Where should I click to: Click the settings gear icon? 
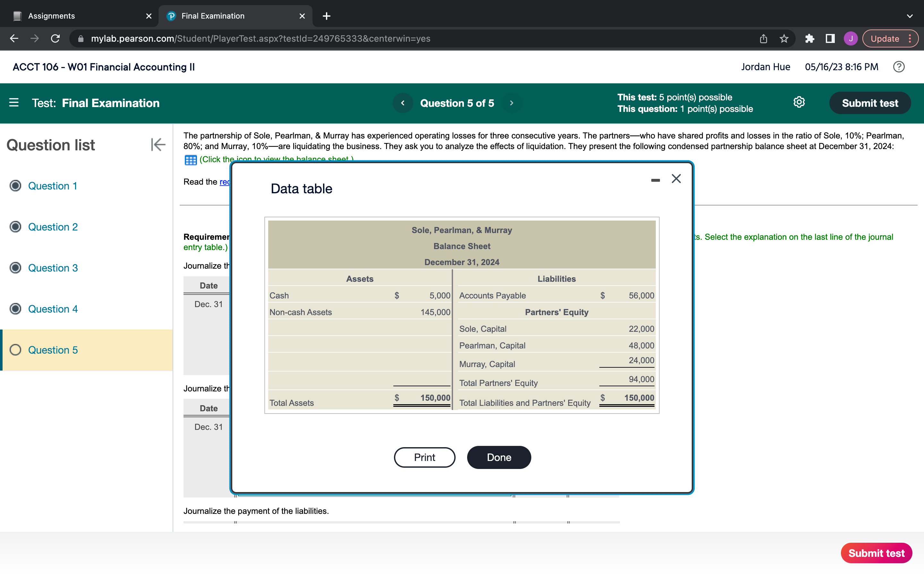click(x=799, y=103)
